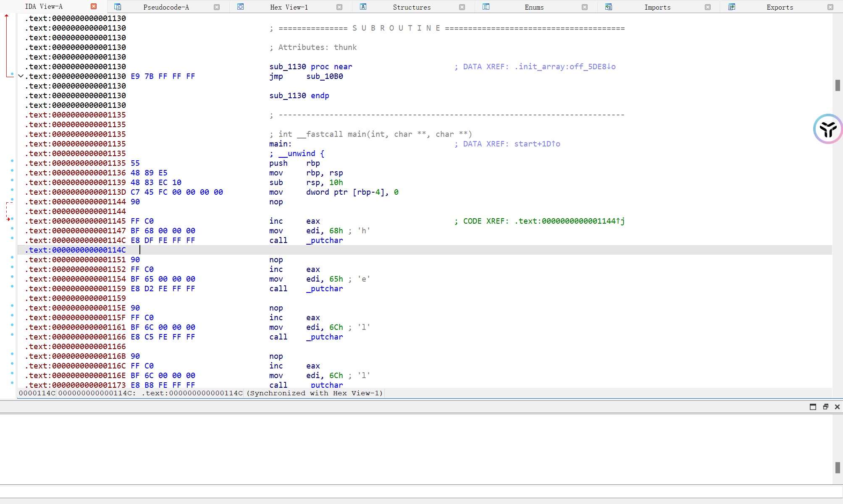Image resolution: width=843 pixels, height=504 pixels.
Task: Toggle breakpoint dot at call _putchar 114C
Action: click(x=12, y=238)
